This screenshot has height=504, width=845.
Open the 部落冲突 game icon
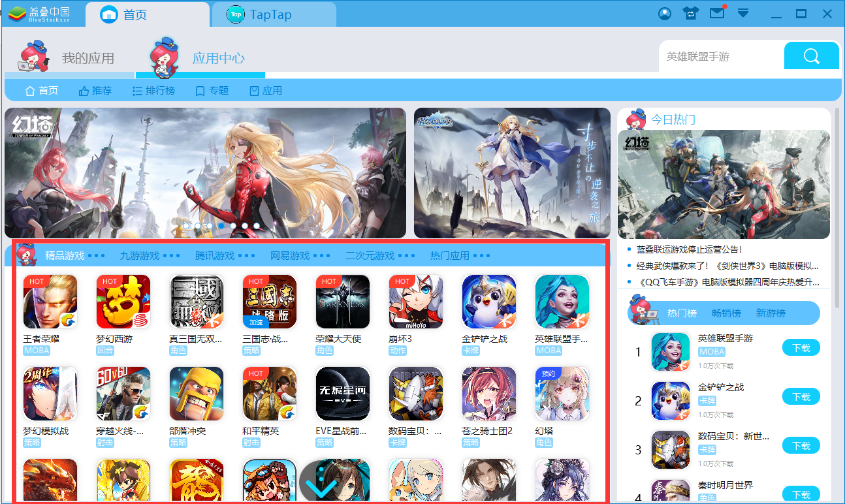pyautogui.click(x=197, y=393)
